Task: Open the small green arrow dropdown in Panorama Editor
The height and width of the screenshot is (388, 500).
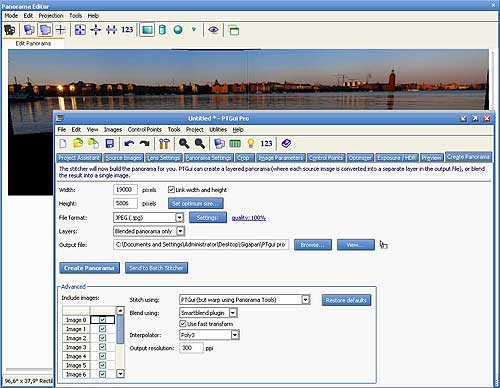Action: point(193,30)
